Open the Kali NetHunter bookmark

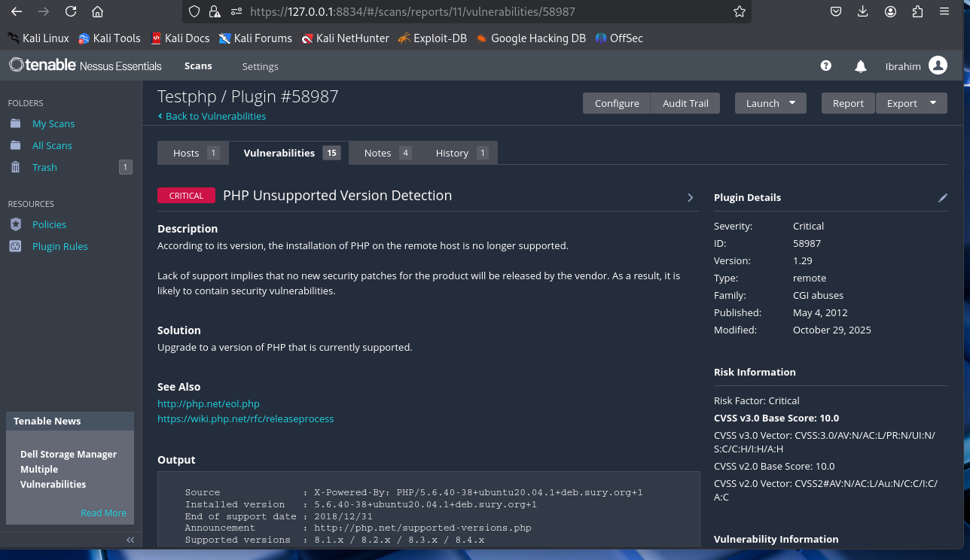(x=346, y=38)
